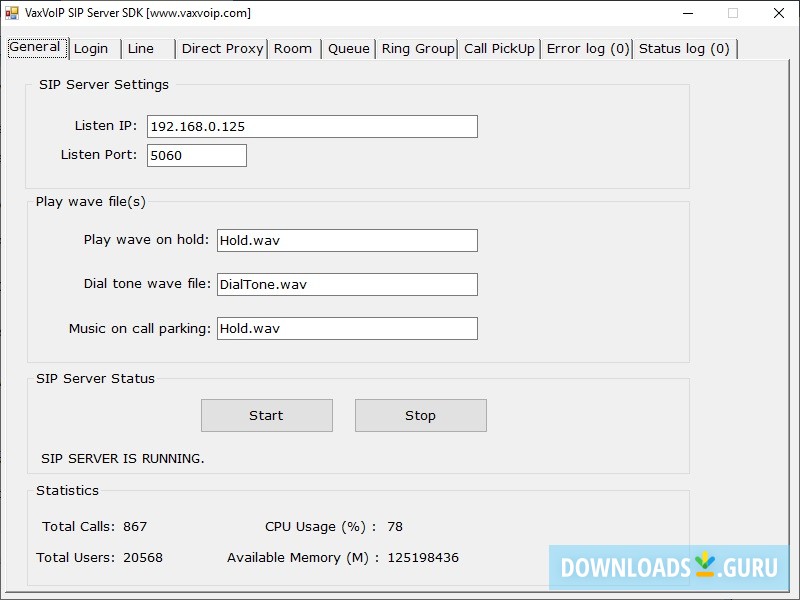Click the 'Listen IP:' label
800x600 pixels.
click(106, 126)
